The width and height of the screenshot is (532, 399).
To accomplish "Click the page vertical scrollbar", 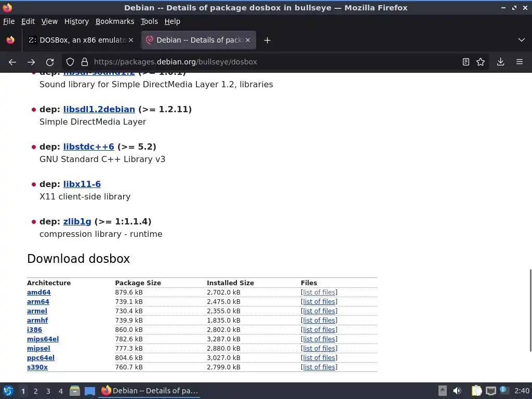I will click(530, 311).
